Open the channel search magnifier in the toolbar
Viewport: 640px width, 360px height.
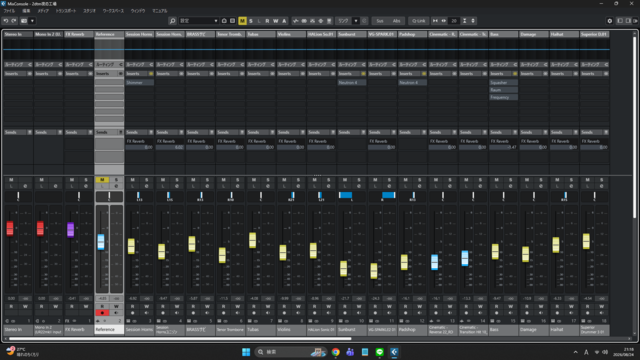click(x=172, y=21)
